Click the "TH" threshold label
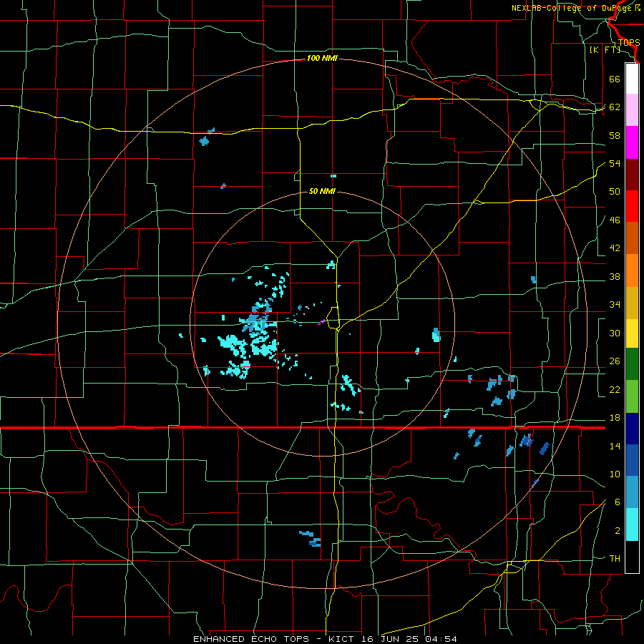 click(x=615, y=559)
